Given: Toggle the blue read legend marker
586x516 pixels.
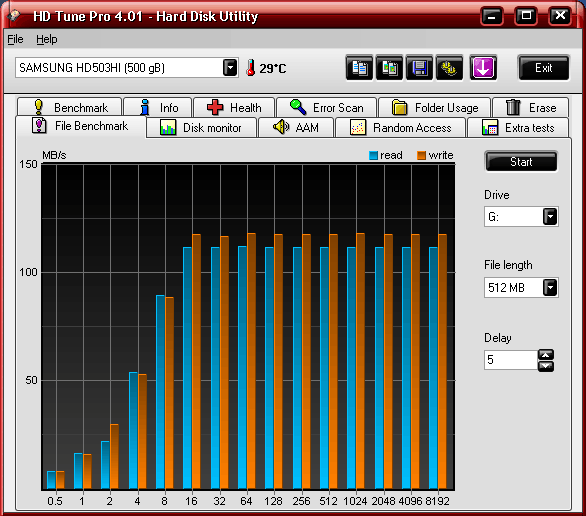Looking at the screenshot, I should tap(373, 155).
